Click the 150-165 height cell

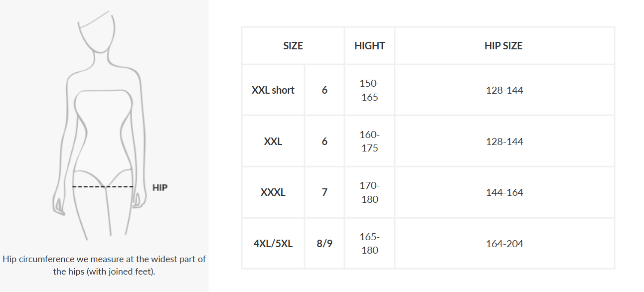coord(369,90)
